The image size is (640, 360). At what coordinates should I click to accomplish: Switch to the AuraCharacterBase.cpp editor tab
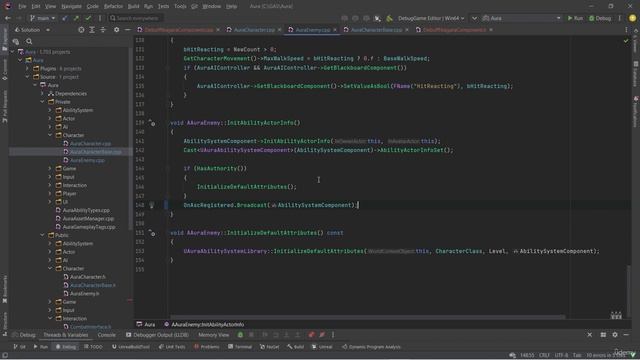[376, 30]
